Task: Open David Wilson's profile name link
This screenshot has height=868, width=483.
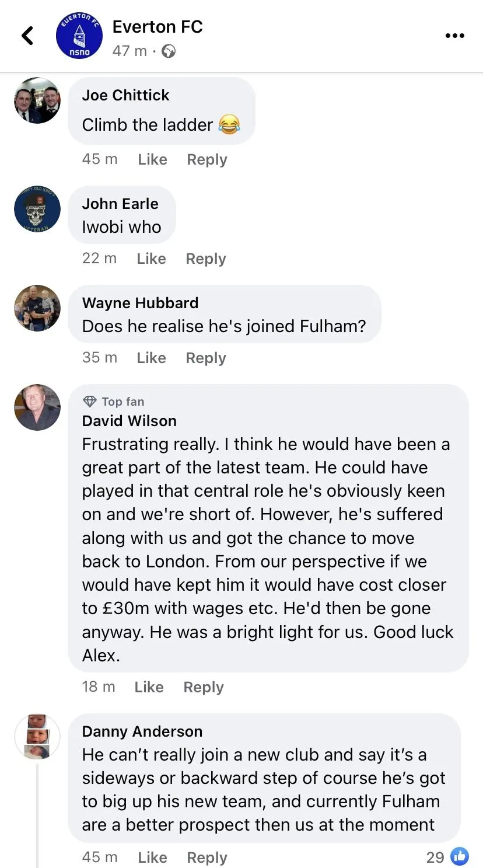Action: click(x=129, y=421)
